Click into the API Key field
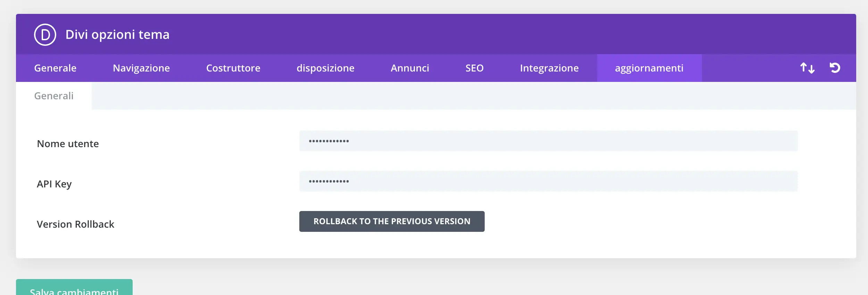Image resolution: width=868 pixels, height=295 pixels. (548, 181)
